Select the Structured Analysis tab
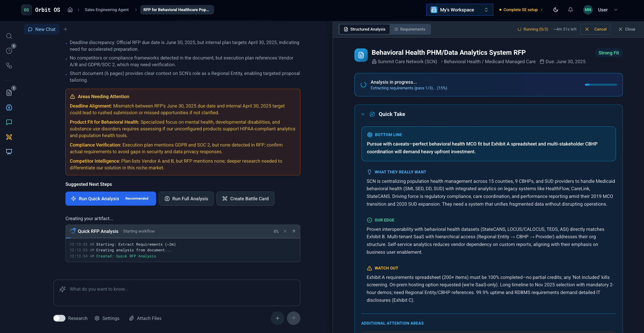Viewport: 644px width, 333px height. pyautogui.click(x=364, y=29)
